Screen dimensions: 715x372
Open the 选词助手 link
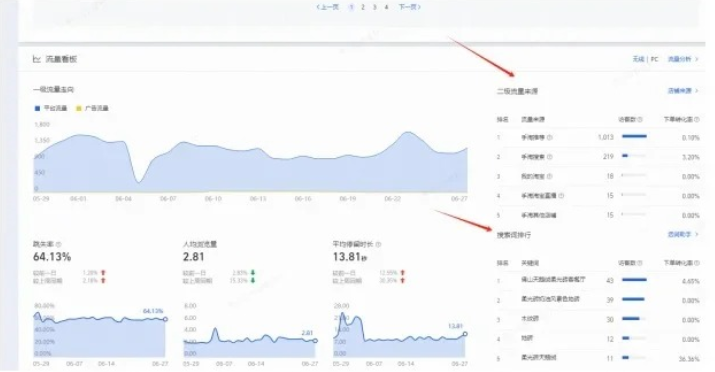(683, 234)
